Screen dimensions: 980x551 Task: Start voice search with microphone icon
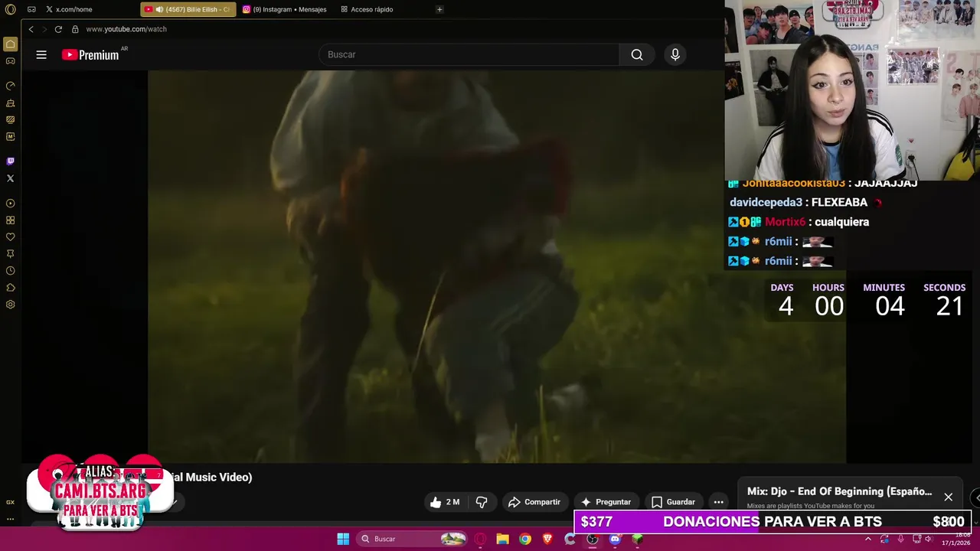(x=675, y=54)
